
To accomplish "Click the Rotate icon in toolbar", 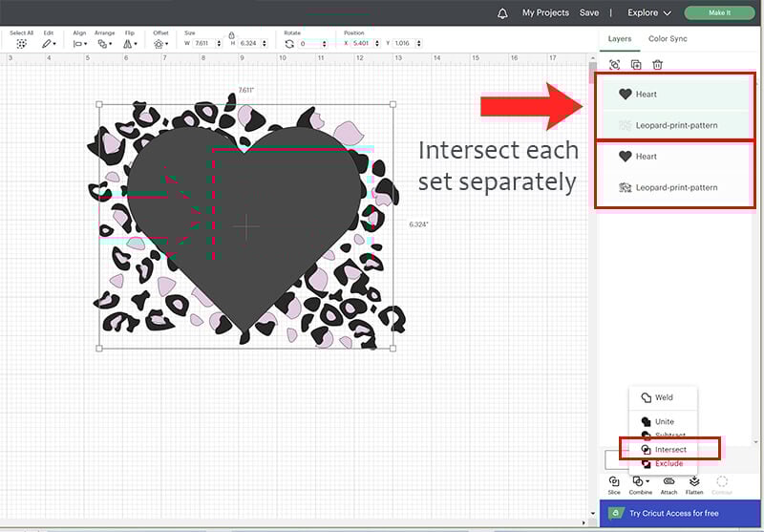I will [289, 44].
